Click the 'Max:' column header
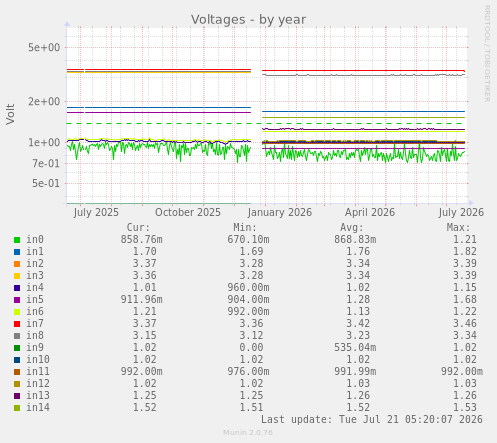 (458, 228)
